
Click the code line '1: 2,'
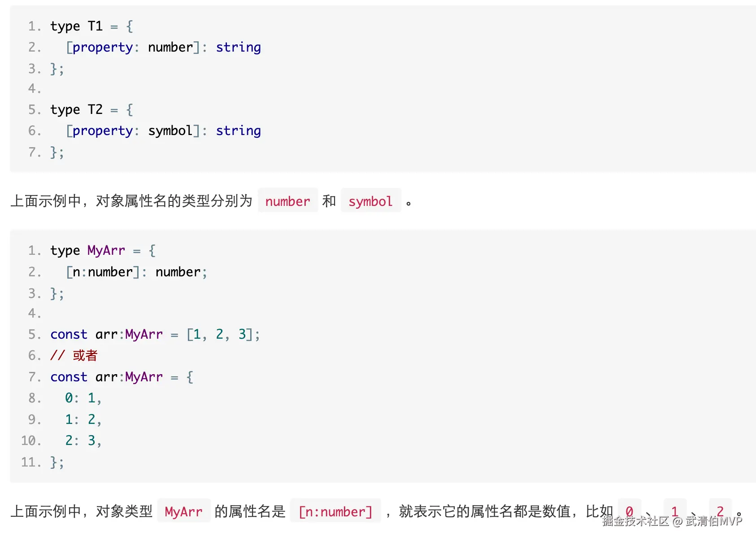[83, 419]
